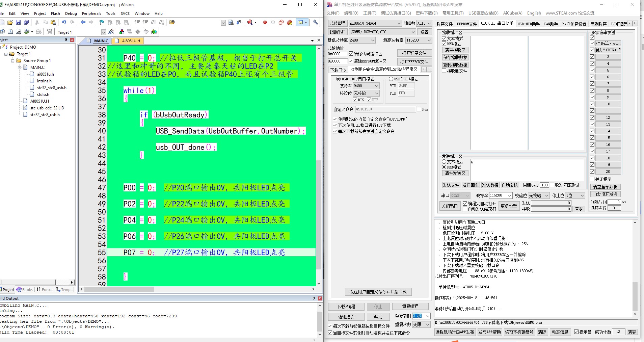Open Target 1 selection dropdown
Viewport: 644px width, 342px height.
[104, 32]
